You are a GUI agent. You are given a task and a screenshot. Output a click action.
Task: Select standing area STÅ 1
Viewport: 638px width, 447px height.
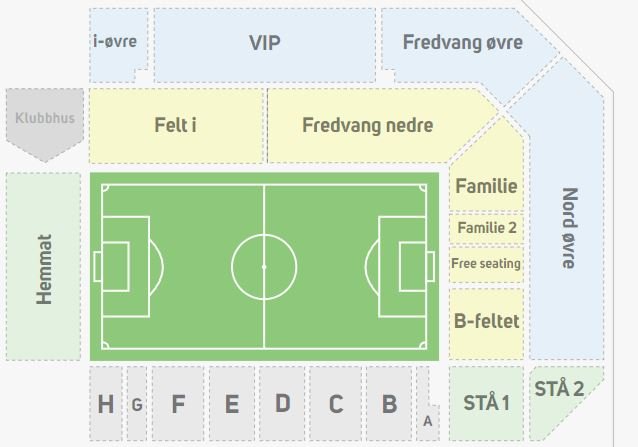(486, 403)
